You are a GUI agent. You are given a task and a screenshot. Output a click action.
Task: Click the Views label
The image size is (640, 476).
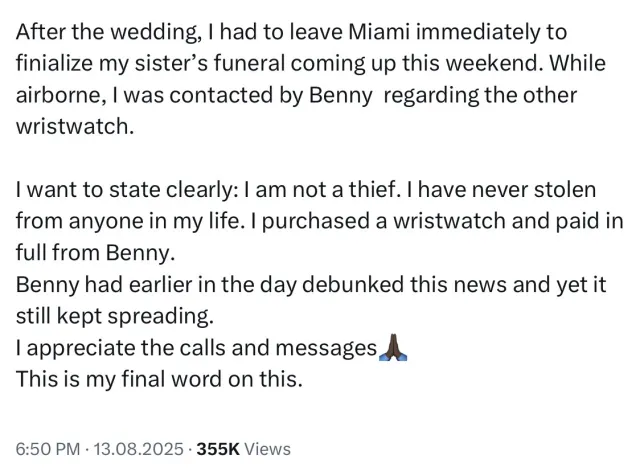tap(267, 449)
